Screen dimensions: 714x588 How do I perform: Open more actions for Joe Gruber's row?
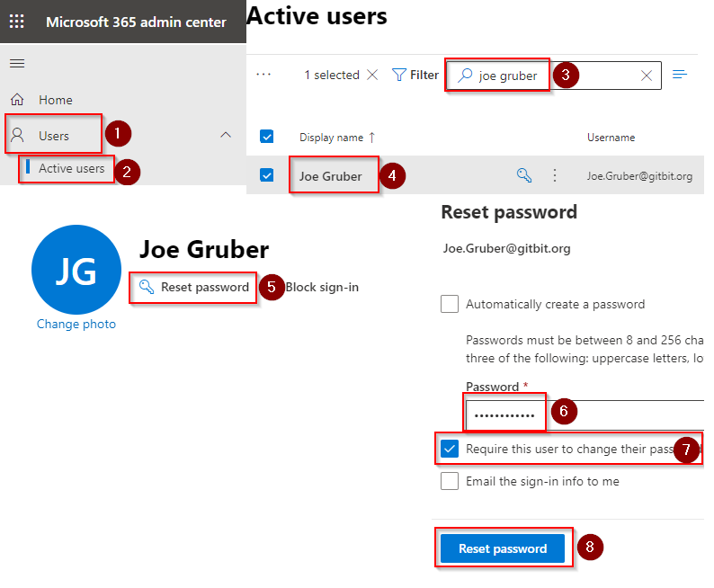[x=555, y=176]
